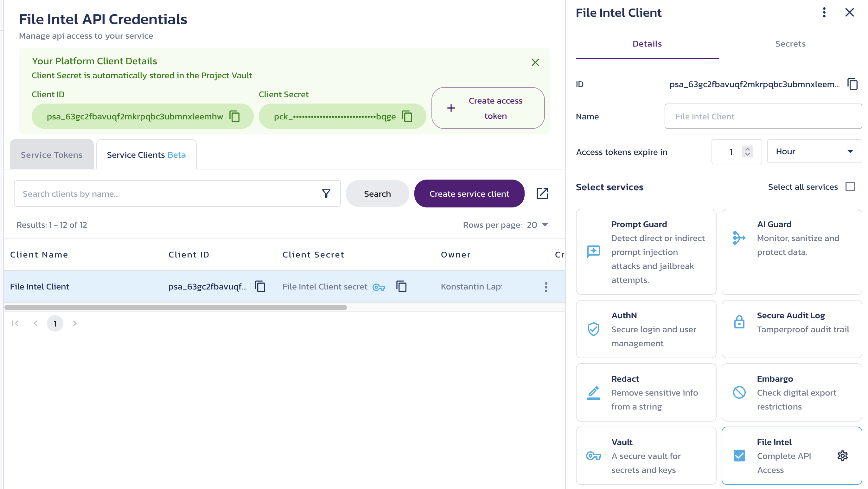Select the Vault service card

tap(646, 456)
